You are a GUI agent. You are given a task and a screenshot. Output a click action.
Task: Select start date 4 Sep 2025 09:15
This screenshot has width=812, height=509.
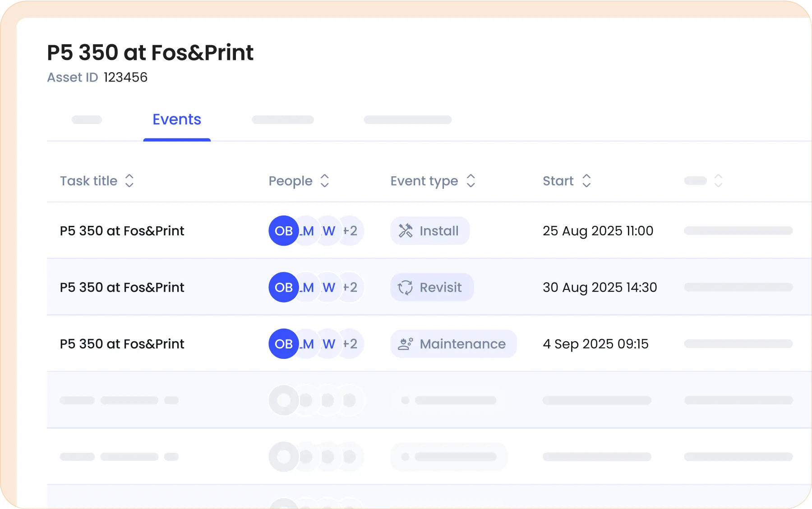point(596,344)
